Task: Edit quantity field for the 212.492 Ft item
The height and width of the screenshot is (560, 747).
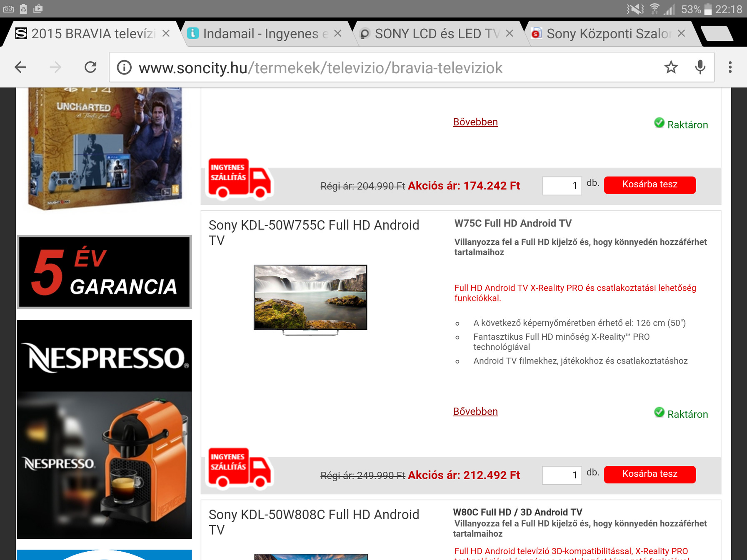Action: pos(562,475)
